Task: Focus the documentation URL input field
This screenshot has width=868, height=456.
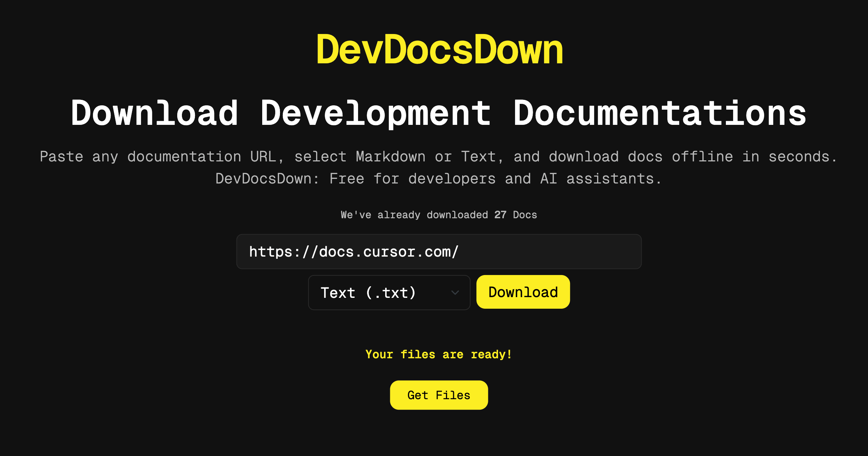Action: click(439, 252)
